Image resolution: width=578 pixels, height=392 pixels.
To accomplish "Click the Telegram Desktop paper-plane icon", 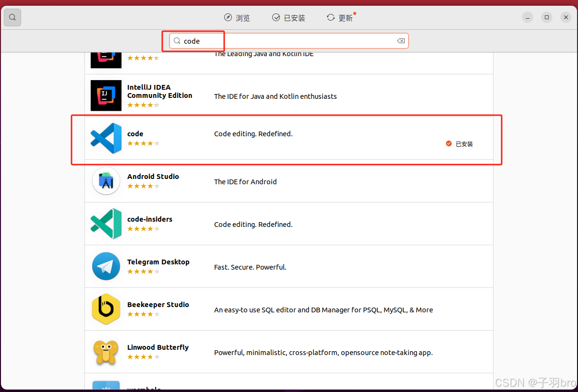I will pos(106,266).
